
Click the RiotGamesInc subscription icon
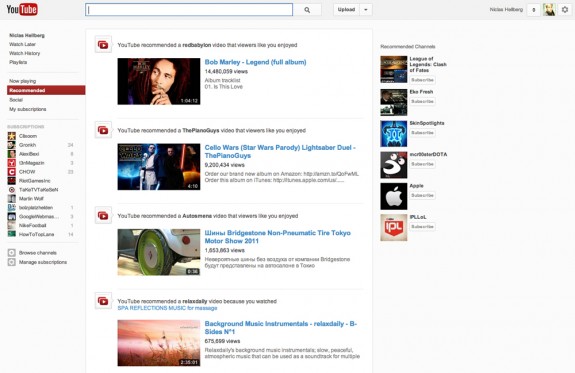(x=12, y=181)
